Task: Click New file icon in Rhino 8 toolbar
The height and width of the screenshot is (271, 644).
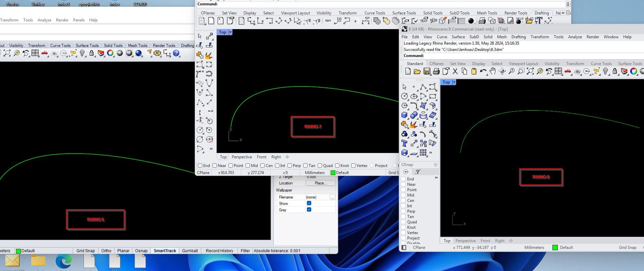Action: coord(408,71)
